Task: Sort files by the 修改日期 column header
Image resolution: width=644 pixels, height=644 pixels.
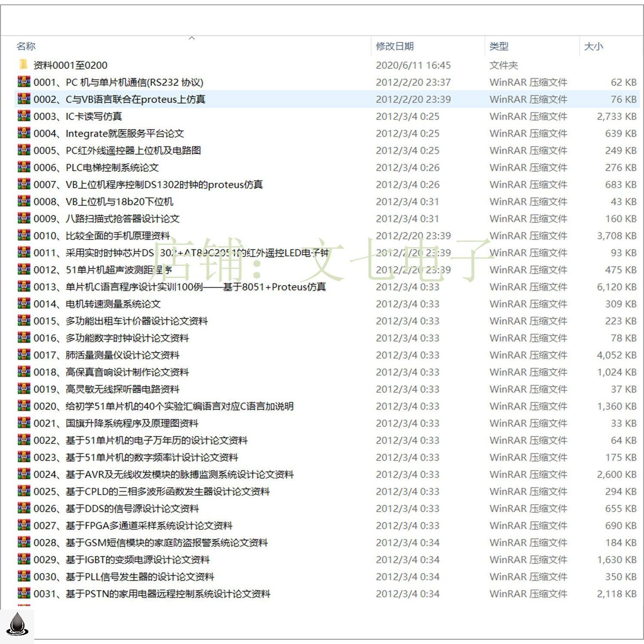Action: tap(395, 46)
